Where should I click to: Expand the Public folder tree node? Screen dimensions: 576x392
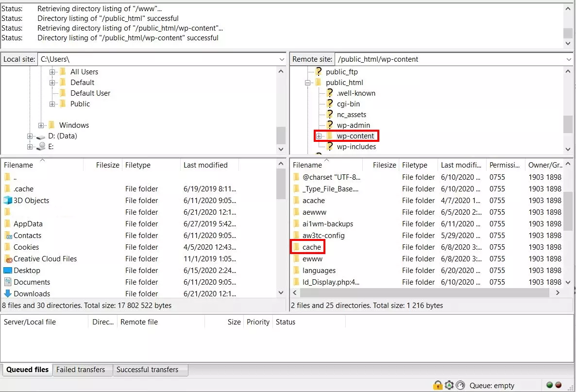[x=52, y=104]
